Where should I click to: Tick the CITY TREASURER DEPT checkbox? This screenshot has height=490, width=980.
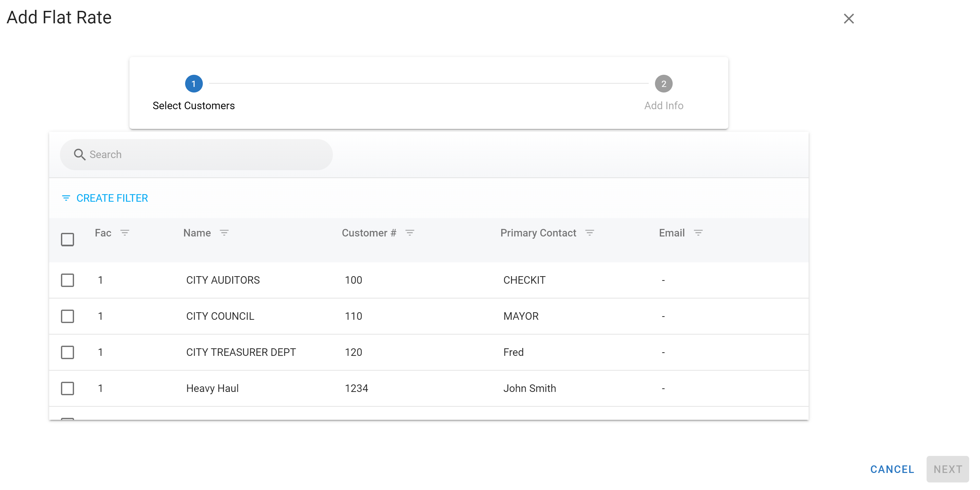tap(67, 352)
